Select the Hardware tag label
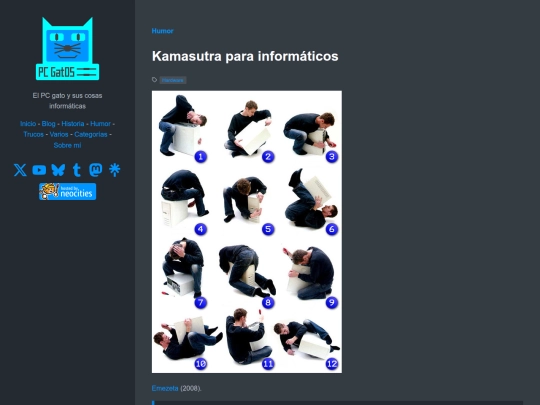 tap(173, 80)
